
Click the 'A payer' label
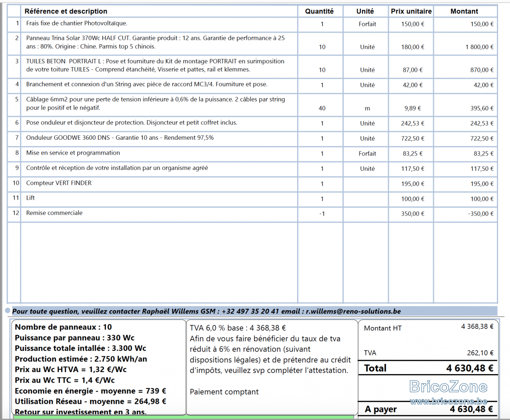click(380, 409)
